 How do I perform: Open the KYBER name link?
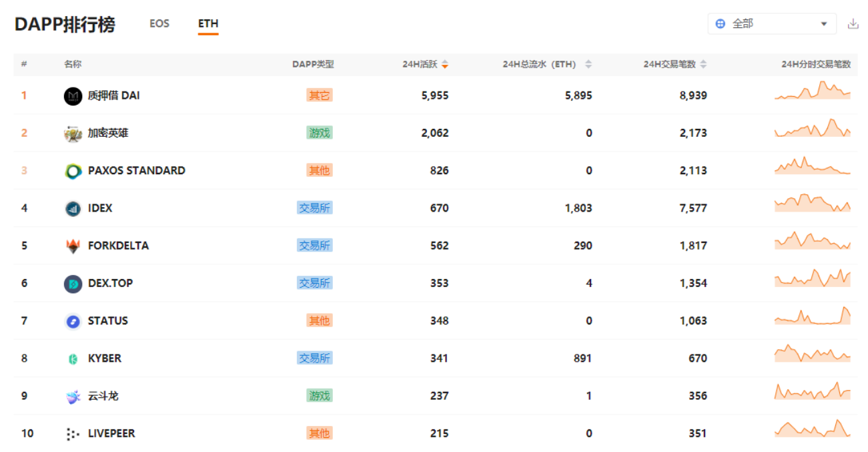(x=105, y=358)
